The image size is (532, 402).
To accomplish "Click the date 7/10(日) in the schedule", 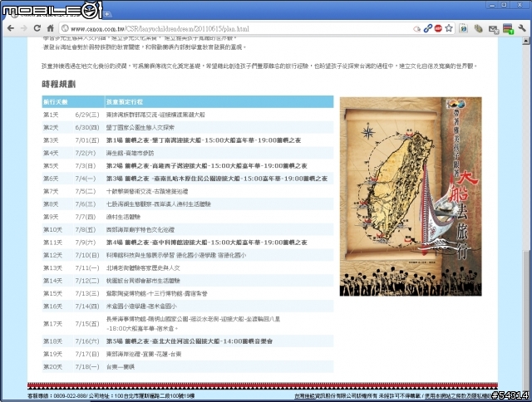I will coord(87,255).
